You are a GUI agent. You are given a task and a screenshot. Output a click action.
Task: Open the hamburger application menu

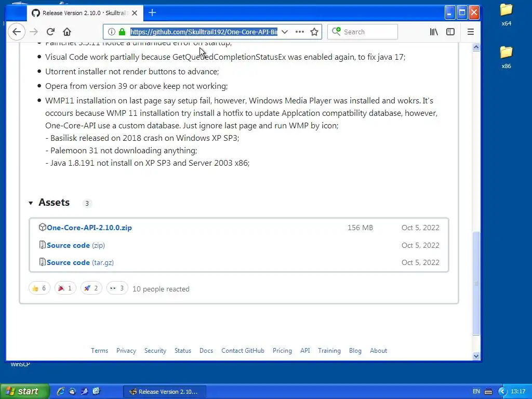pyautogui.click(x=471, y=32)
